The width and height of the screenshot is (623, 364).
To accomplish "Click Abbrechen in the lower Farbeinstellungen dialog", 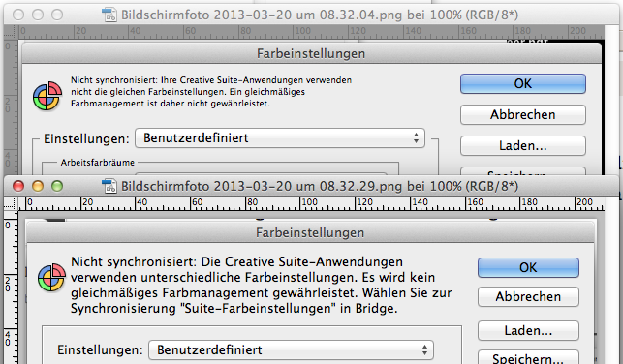I will [x=528, y=296].
